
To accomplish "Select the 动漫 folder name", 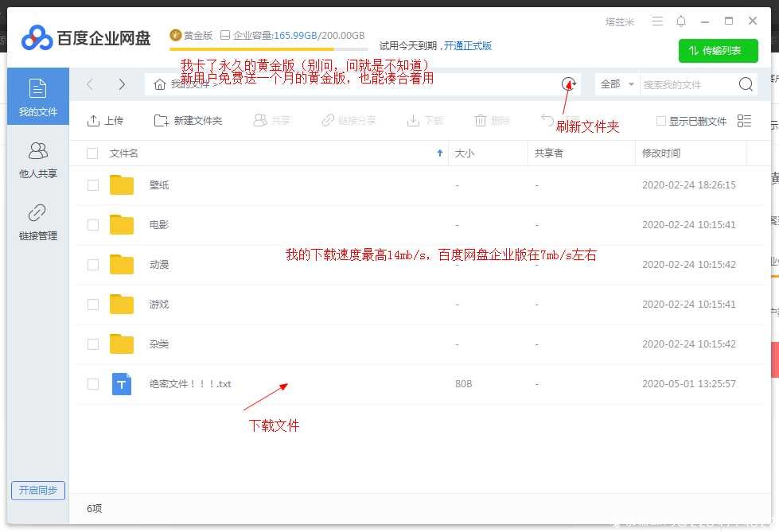I will pyautogui.click(x=159, y=265).
